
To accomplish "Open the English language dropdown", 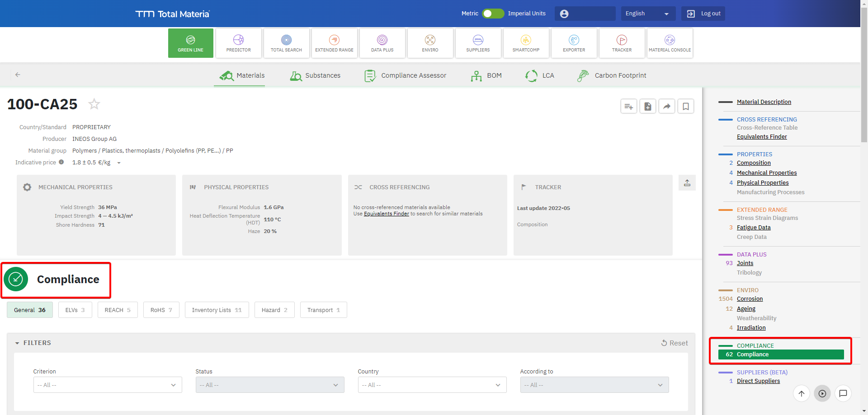I will click(x=647, y=14).
